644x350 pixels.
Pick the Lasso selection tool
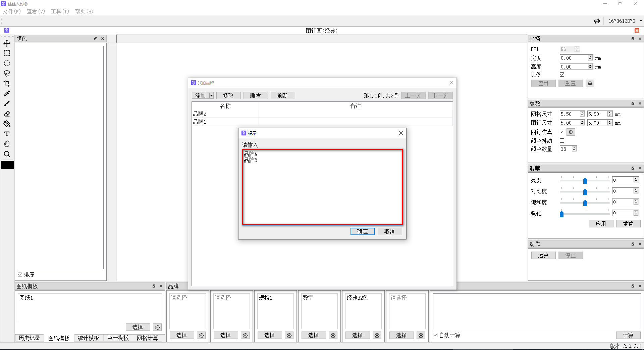coord(7,74)
